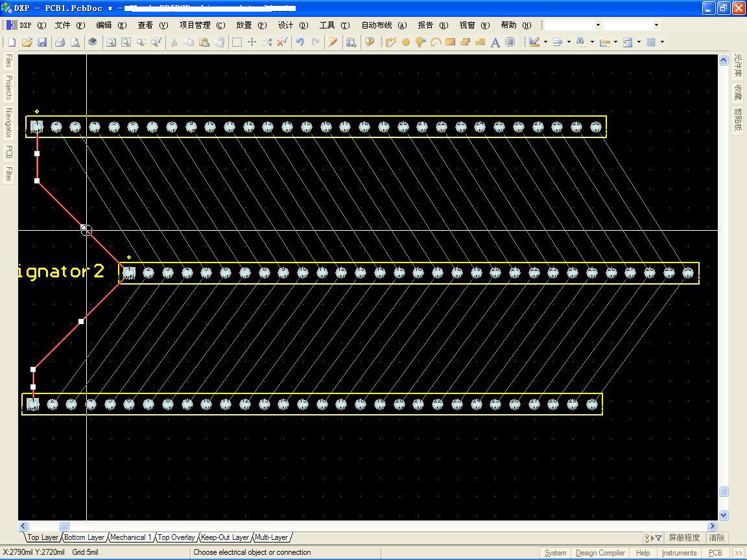The width and height of the screenshot is (747, 560).
Task: Click the undo arrow icon
Action: pyautogui.click(x=300, y=42)
